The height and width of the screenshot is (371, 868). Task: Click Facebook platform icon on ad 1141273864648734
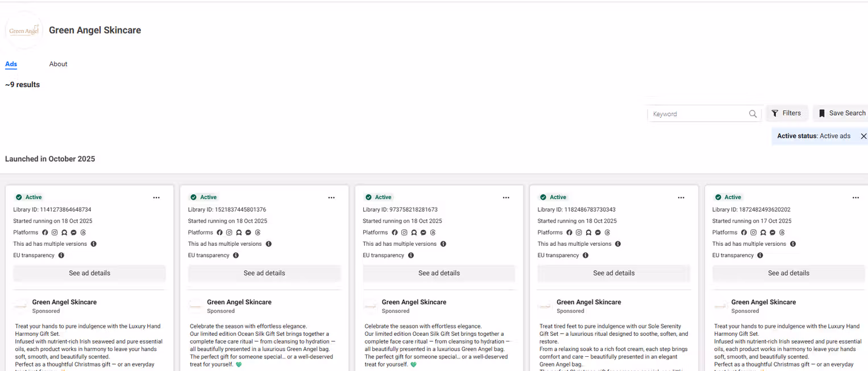click(45, 233)
